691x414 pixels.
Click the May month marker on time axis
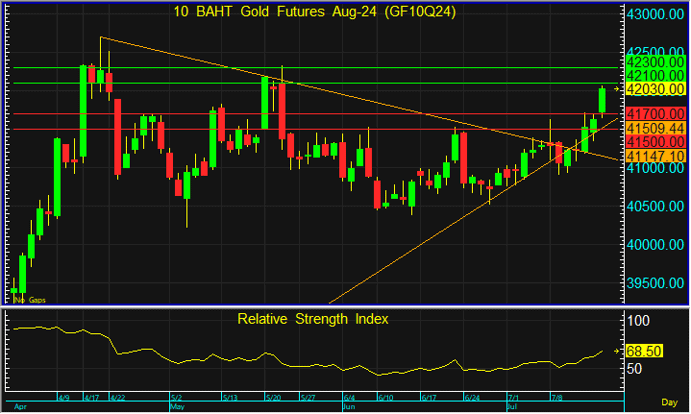[x=177, y=409]
